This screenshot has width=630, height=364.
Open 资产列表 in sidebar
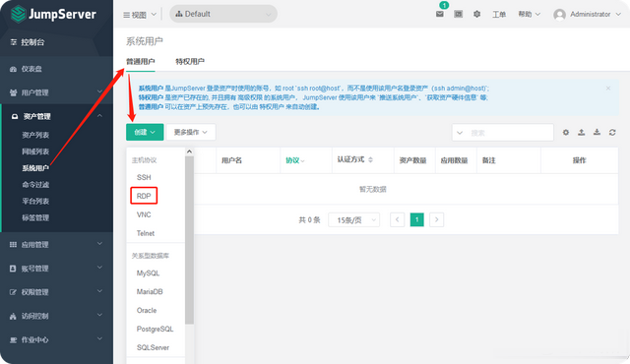click(x=35, y=135)
